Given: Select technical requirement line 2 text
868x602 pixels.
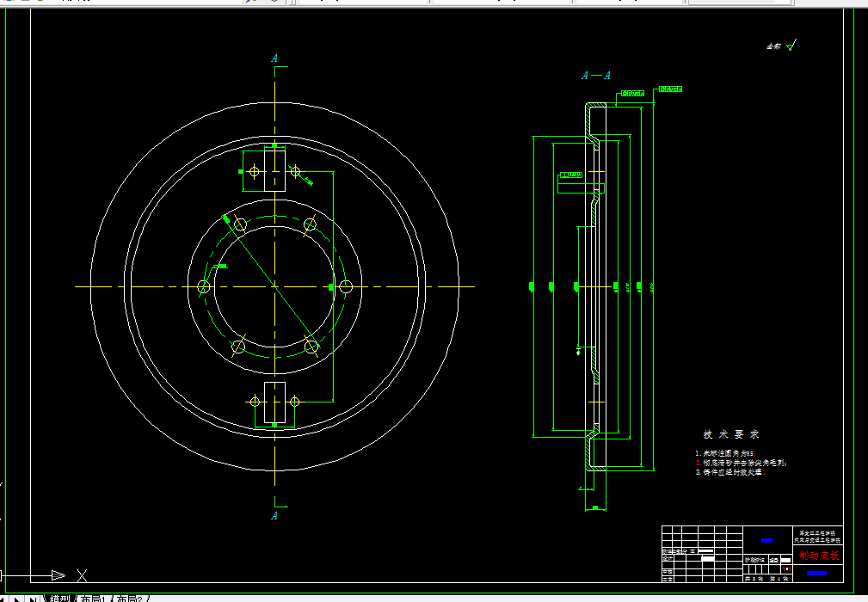Looking at the screenshot, I should point(742,463).
